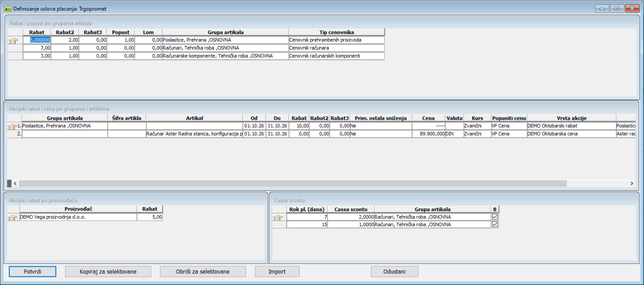
Task: Click the Cena value 89.900,000
Action: point(428,134)
